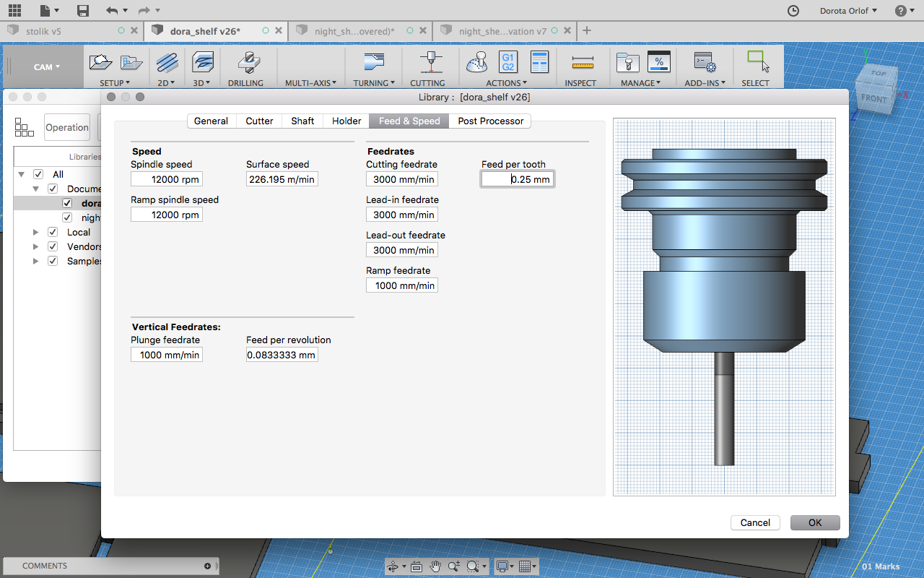The width and height of the screenshot is (924, 578).
Task: Click the job status clock icon
Action: coord(793,10)
